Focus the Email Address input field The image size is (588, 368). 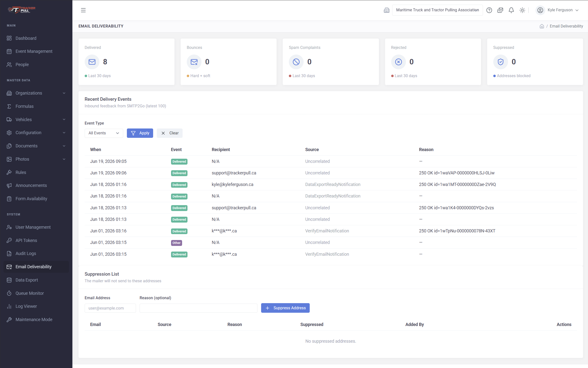click(110, 308)
